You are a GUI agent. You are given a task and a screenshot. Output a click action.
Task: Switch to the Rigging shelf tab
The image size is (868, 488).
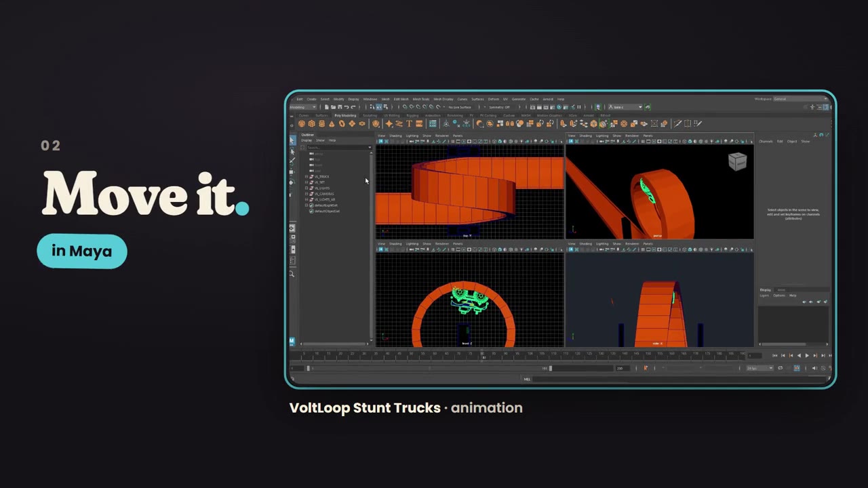412,116
